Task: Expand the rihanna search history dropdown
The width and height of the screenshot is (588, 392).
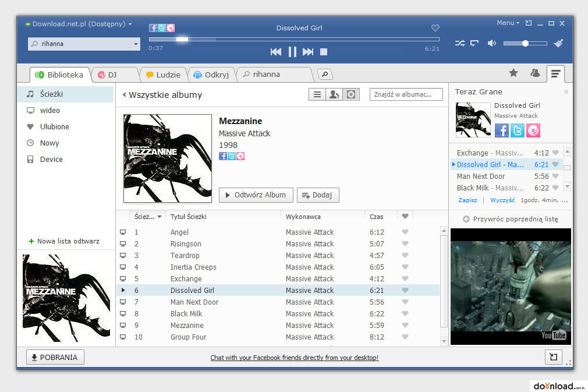Action: (136, 44)
